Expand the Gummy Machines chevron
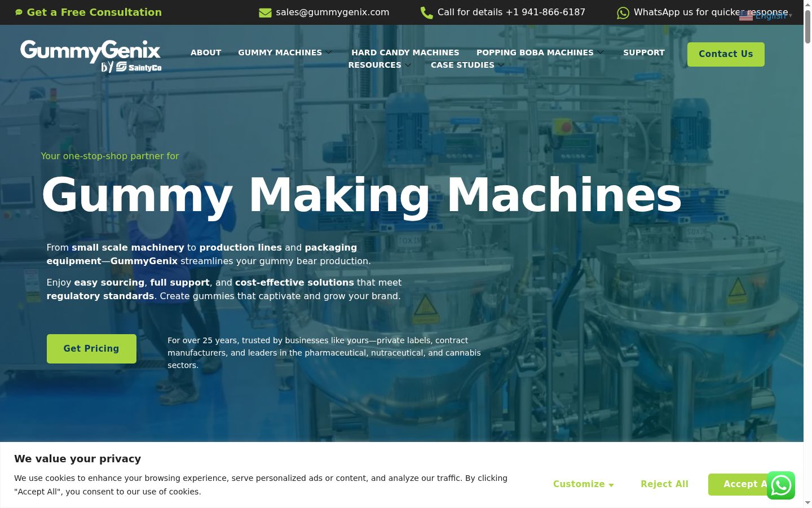Screen dimensions: 812x508 [x=329, y=52]
